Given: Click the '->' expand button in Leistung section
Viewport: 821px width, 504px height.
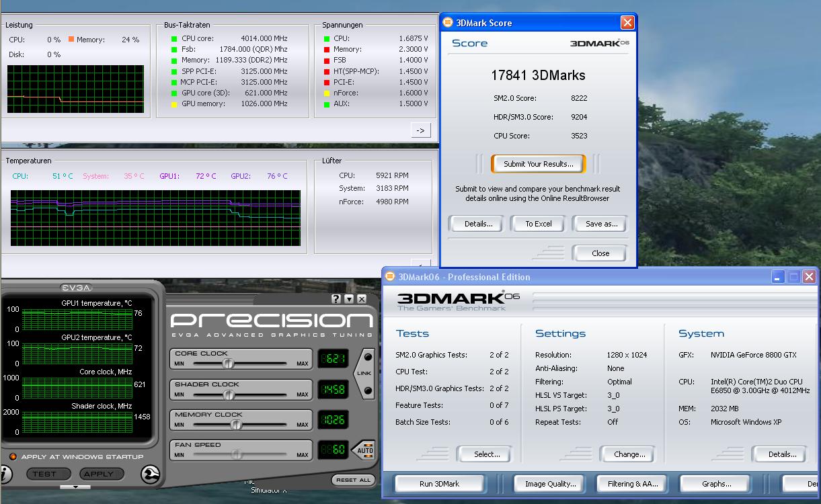Looking at the screenshot, I should pos(420,130).
